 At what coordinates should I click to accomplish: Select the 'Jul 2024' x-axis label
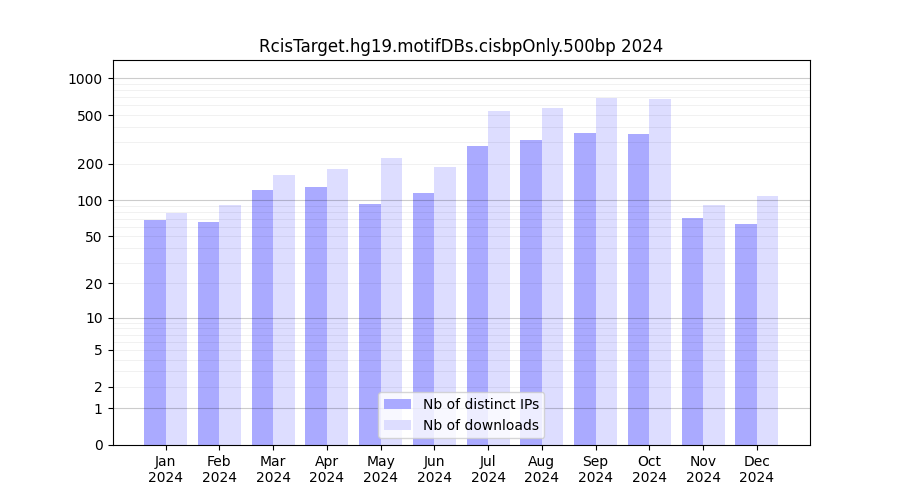click(488, 469)
